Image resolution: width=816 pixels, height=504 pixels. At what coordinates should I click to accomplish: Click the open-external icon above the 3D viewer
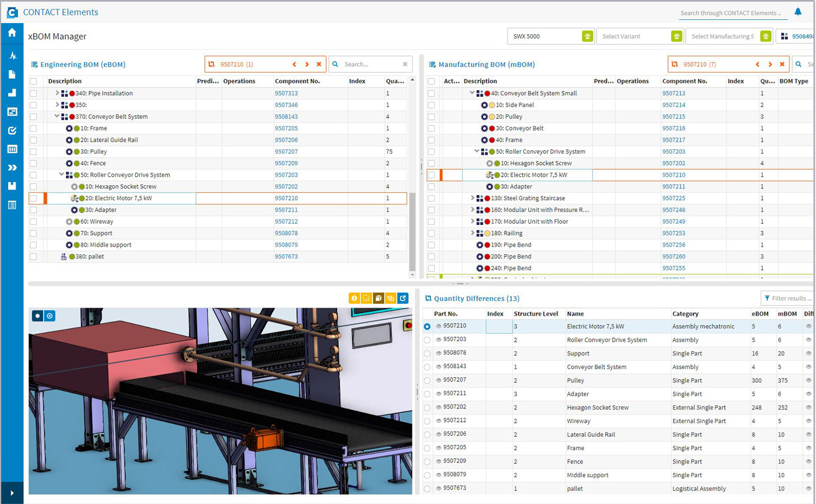(x=403, y=298)
